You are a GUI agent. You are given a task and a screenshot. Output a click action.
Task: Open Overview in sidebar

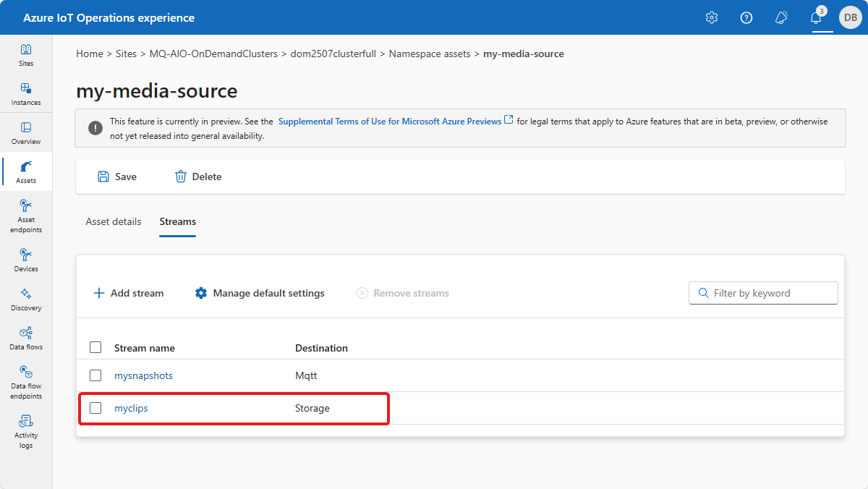(26, 133)
